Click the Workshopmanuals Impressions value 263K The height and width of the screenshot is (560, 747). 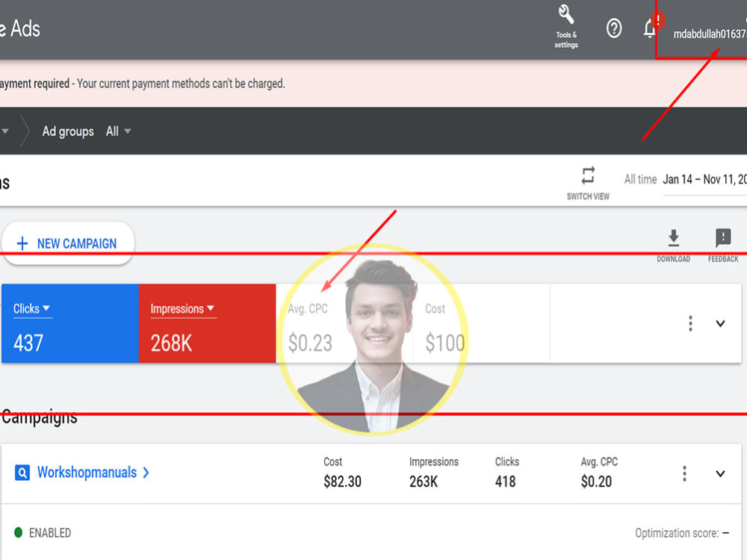[424, 482]
